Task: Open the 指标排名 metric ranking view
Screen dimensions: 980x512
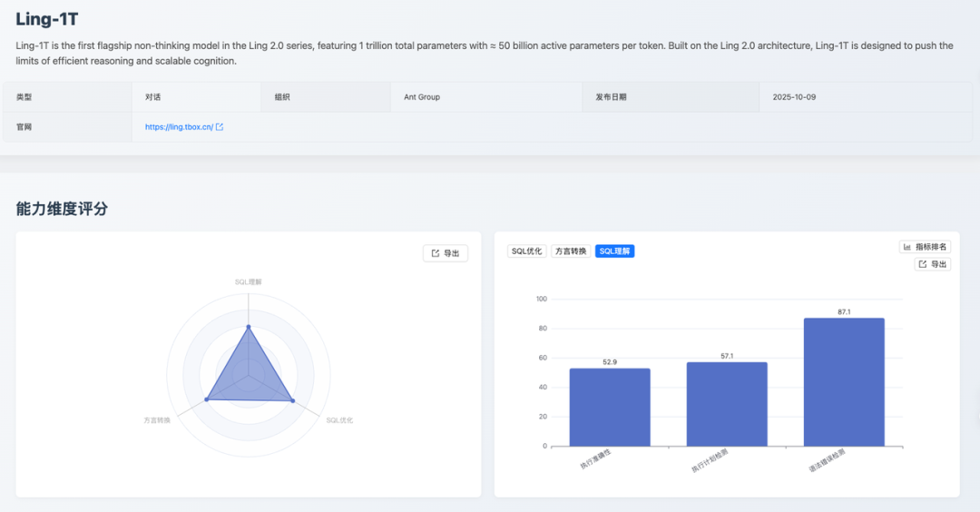Action: 926,247
